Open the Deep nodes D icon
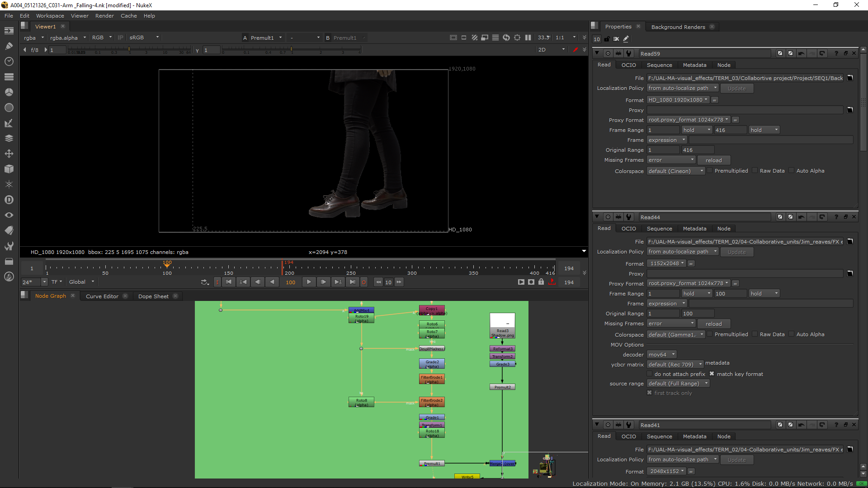 [9, 200]
